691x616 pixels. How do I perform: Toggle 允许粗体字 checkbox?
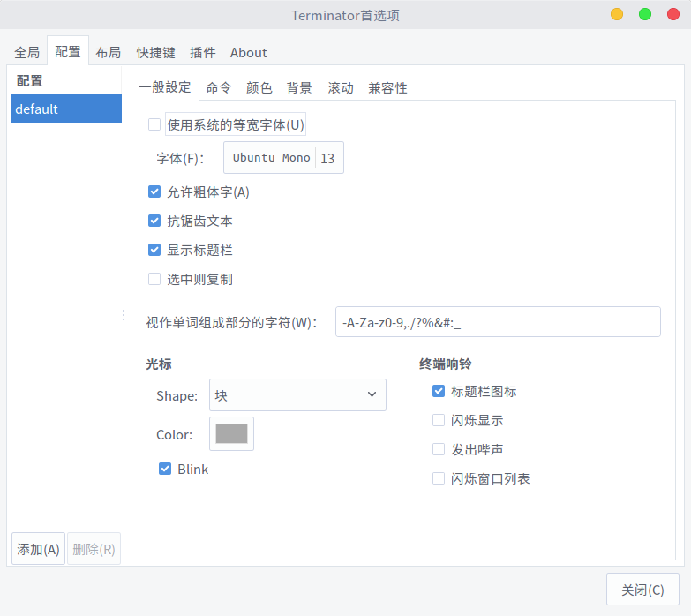pyautogui.click(x=154, y=192)
